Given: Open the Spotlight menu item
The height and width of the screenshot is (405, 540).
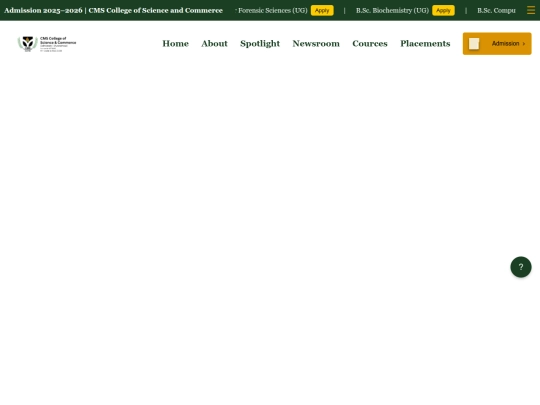Looking at the screenshot, I should coord(260,44).
